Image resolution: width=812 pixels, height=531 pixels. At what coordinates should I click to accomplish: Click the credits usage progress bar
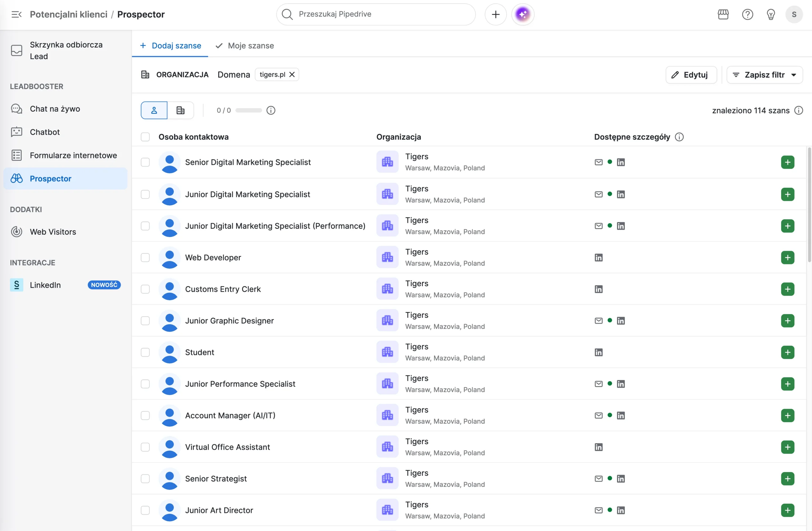(248, 110)
